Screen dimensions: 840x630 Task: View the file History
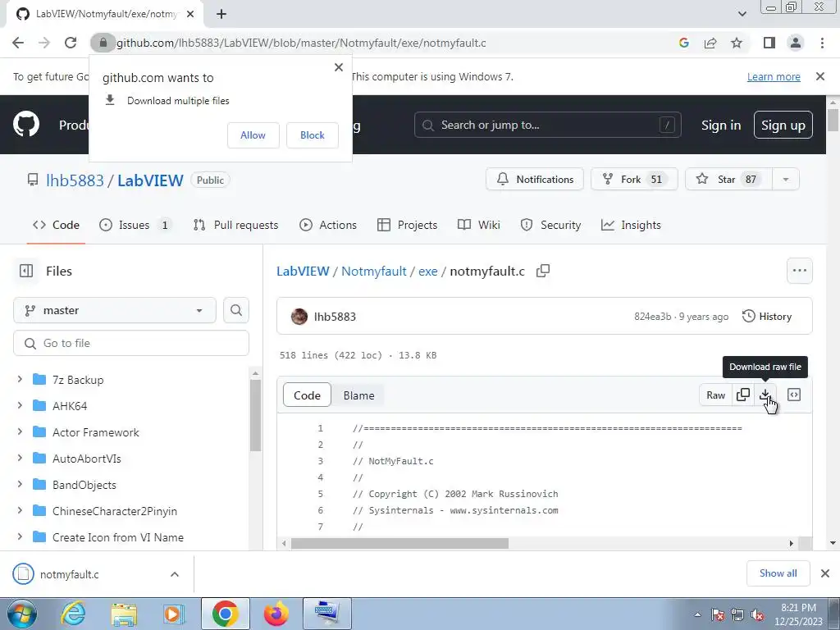(x=767, y=316)
